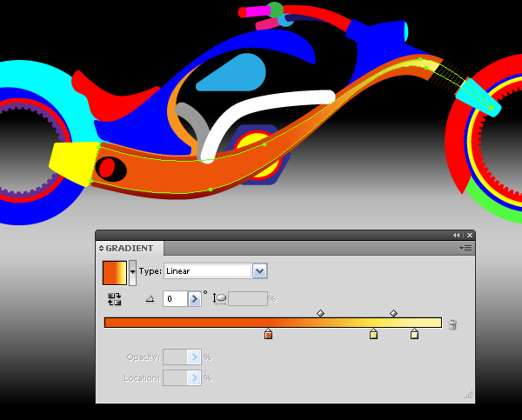The height and width of the screenshot is (420, 522).
Task: Close the Gradient panel
Action: pyautogui.click(x=470, y=236)
